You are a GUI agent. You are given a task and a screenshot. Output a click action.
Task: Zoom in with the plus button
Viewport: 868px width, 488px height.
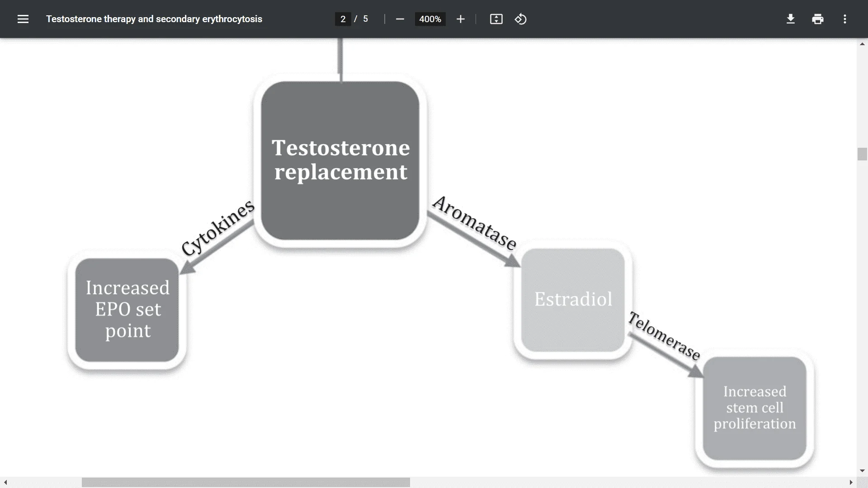[460, 19]
